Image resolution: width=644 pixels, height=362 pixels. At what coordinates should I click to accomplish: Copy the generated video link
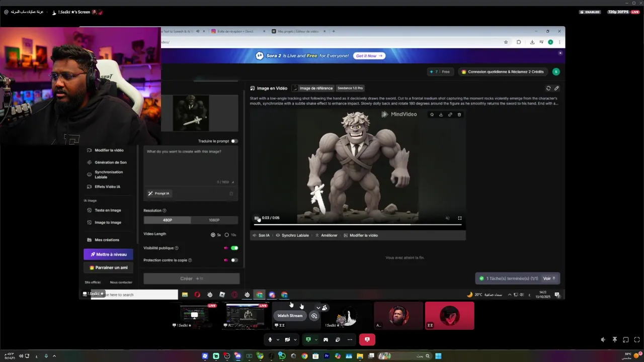450,115
